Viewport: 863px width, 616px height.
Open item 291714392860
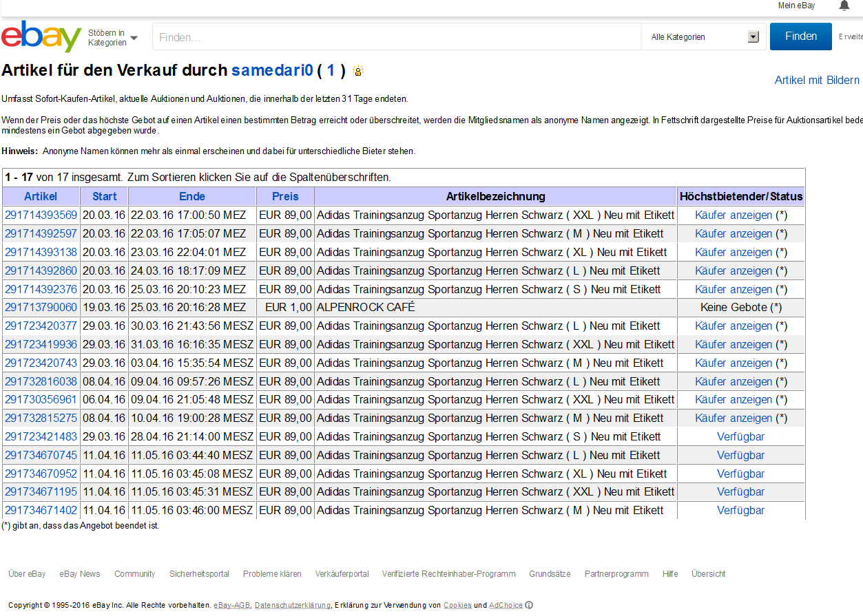point(41,270)
